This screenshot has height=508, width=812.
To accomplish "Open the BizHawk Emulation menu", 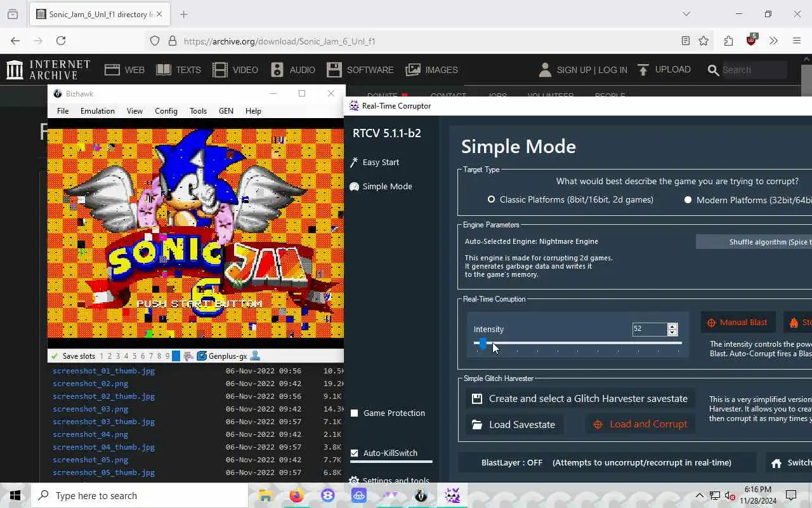I will click(x=98, y=110).
